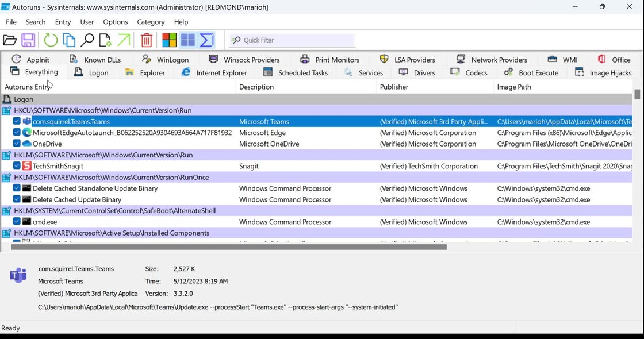
Task: Refresh the autoruns list
Action: (x=51, y=40)
